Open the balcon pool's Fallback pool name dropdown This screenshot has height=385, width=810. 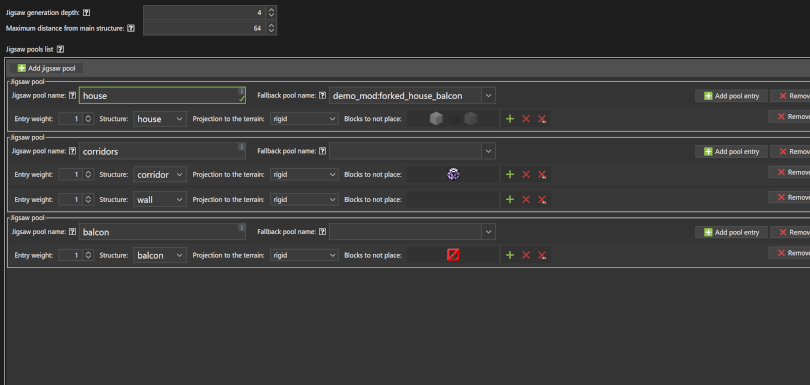click(489, 232)
